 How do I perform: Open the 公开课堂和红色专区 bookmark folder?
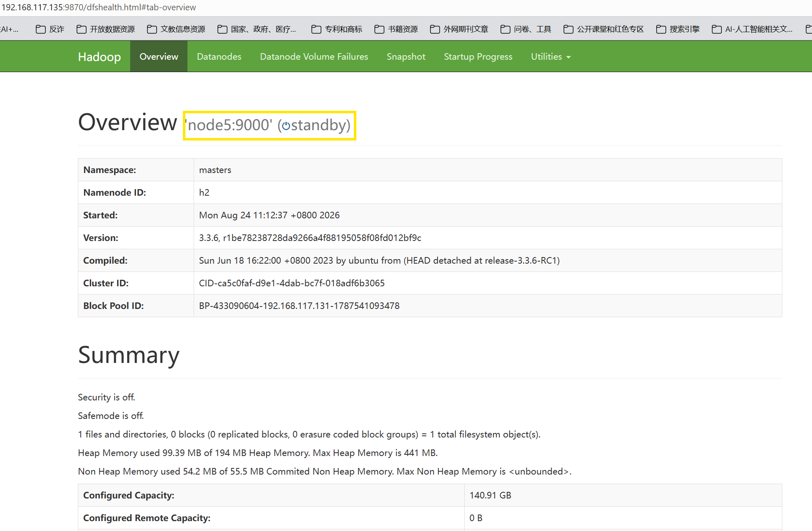[604, 29]
